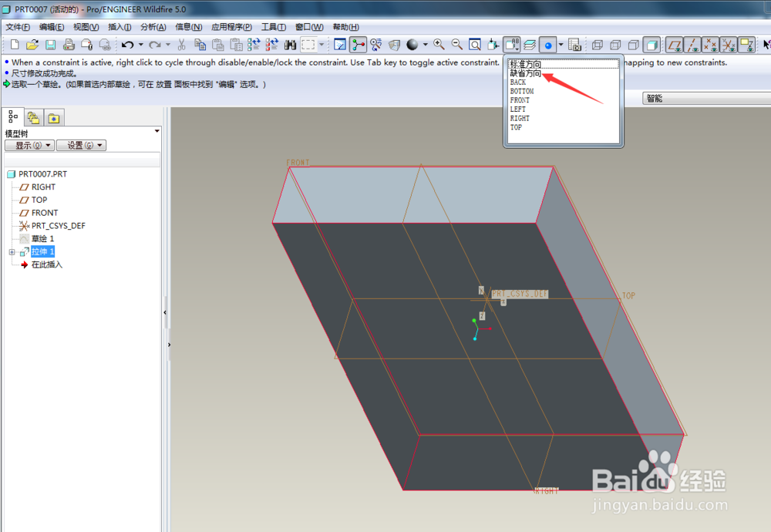Click the regenerate model icon
Screen dimensions: 771x532
254,45
